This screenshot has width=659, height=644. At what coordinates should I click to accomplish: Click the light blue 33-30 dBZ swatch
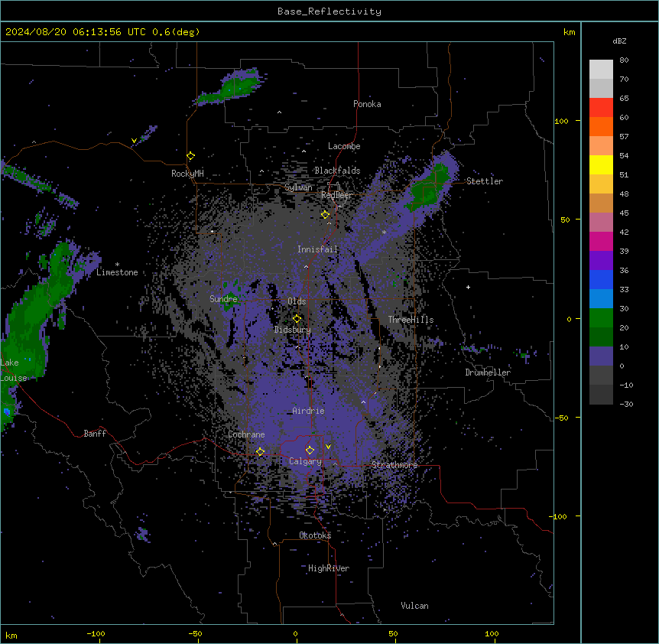click(601, 299)
